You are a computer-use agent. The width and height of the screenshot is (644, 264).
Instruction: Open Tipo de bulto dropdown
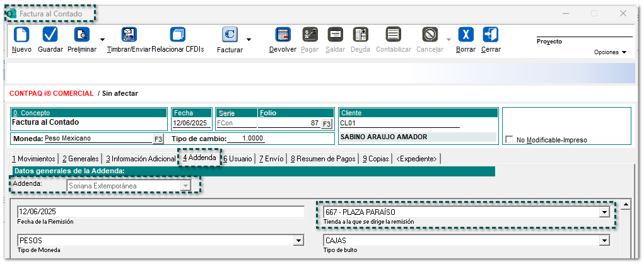tap(604, 240)
